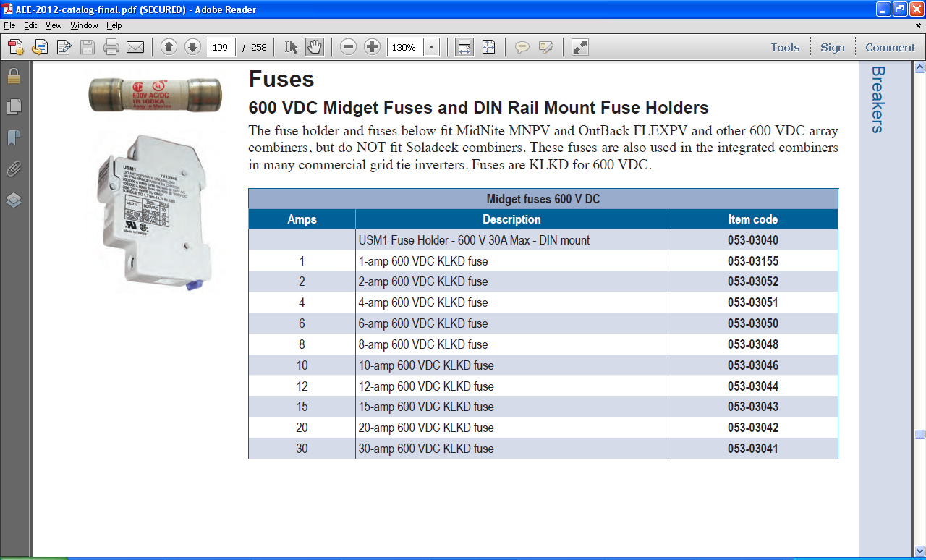
Task: Open the View menu
Action: 54,25
